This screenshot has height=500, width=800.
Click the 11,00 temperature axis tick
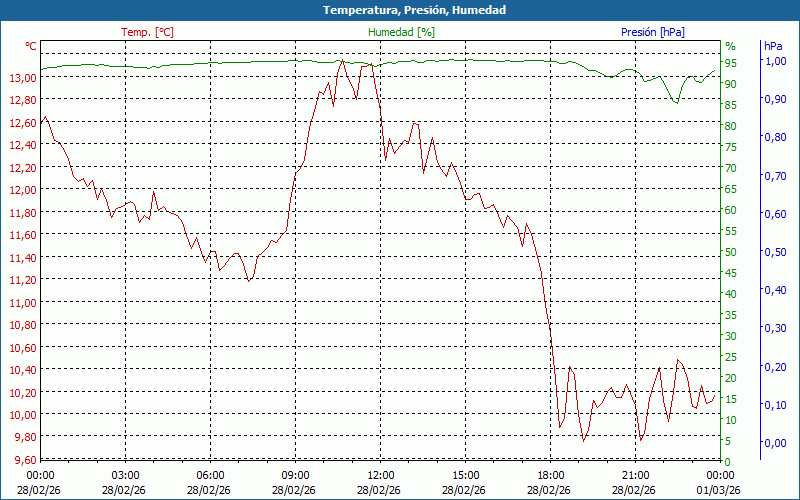(x=24, y=302)
